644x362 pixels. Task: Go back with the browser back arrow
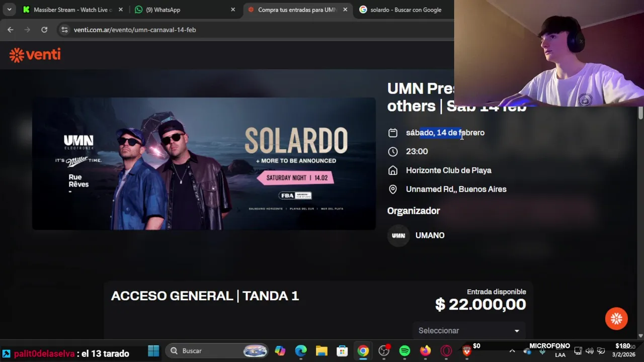[x=11, y=30]
